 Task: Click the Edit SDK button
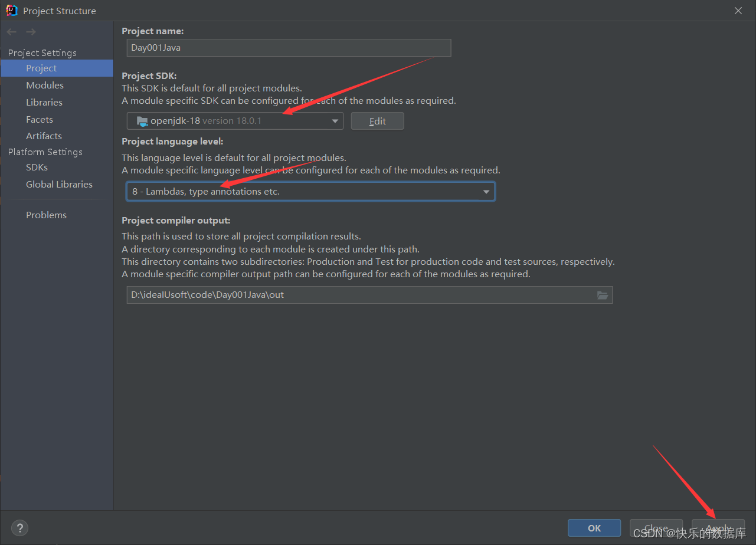[x=378, y=121]
